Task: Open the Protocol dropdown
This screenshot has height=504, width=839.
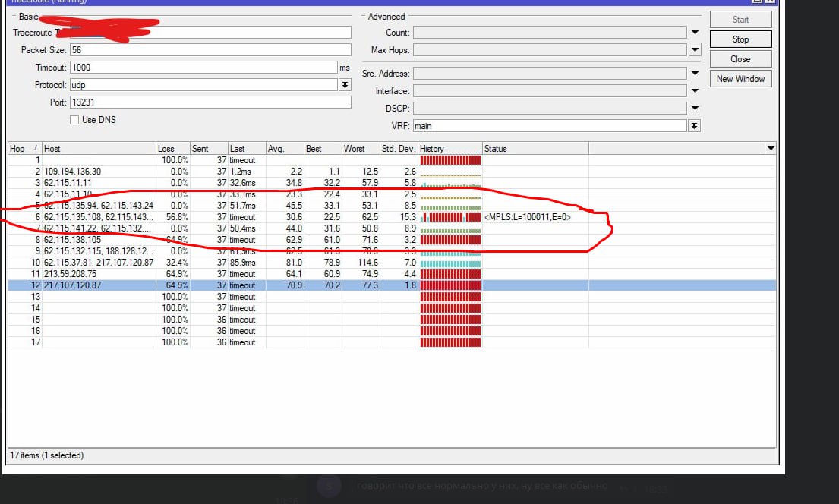Action: (x=345, y=85)
